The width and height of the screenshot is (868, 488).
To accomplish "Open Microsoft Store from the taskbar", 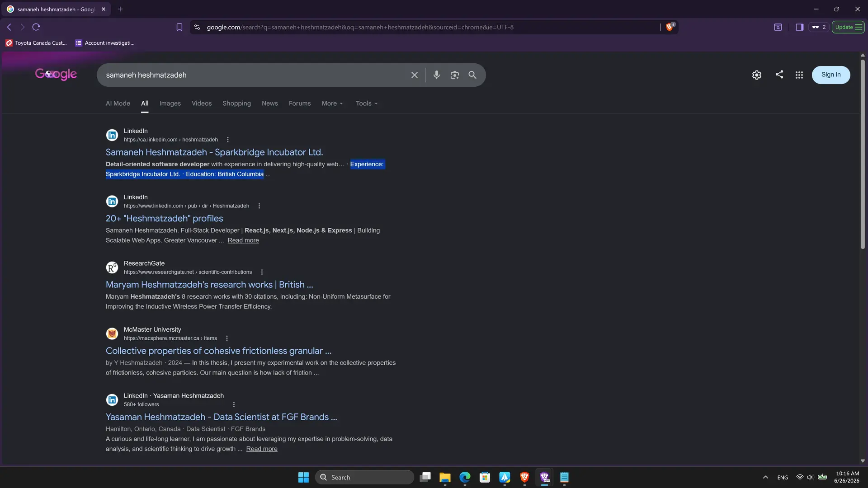I will 485,477.
